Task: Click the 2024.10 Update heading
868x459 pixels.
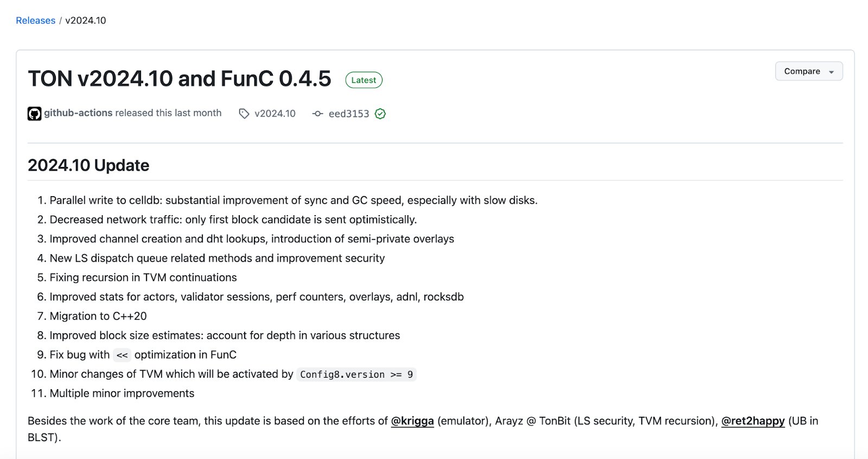Action: pos(88,165)
